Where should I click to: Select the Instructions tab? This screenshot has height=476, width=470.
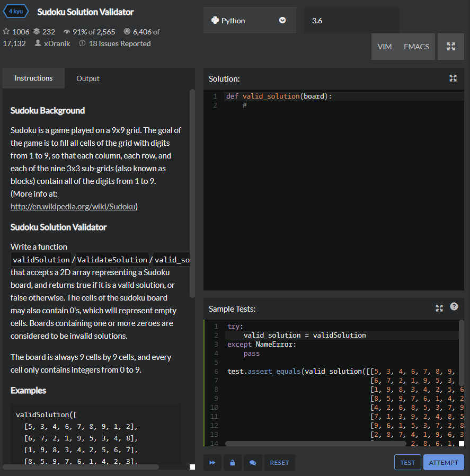[33, 78]
